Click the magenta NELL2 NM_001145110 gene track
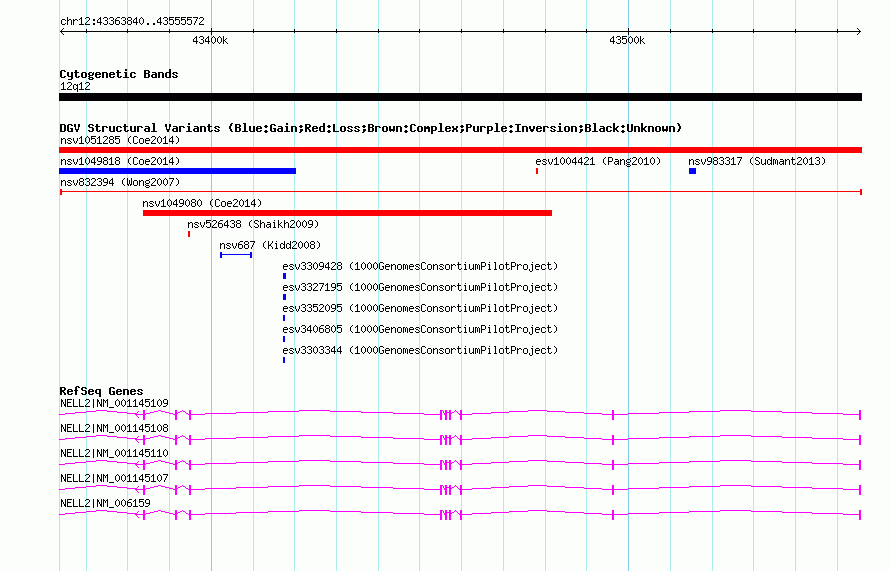Screen dimensions: 890x571 coord(460,465)
